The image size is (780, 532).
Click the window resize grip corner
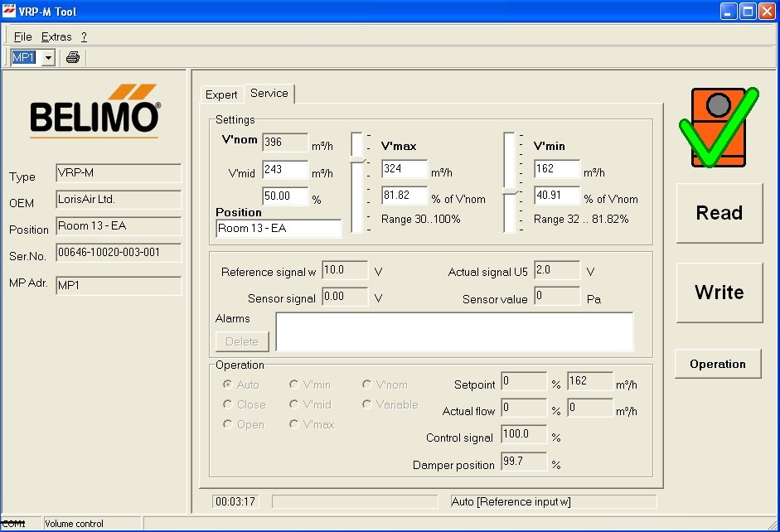coord(773,524)
